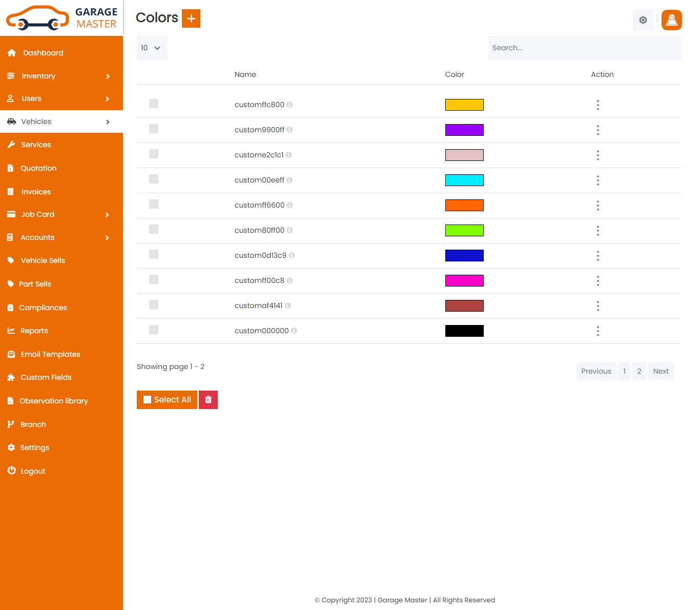Open the rows-per-page dropdown showing 10

(152, 48)
